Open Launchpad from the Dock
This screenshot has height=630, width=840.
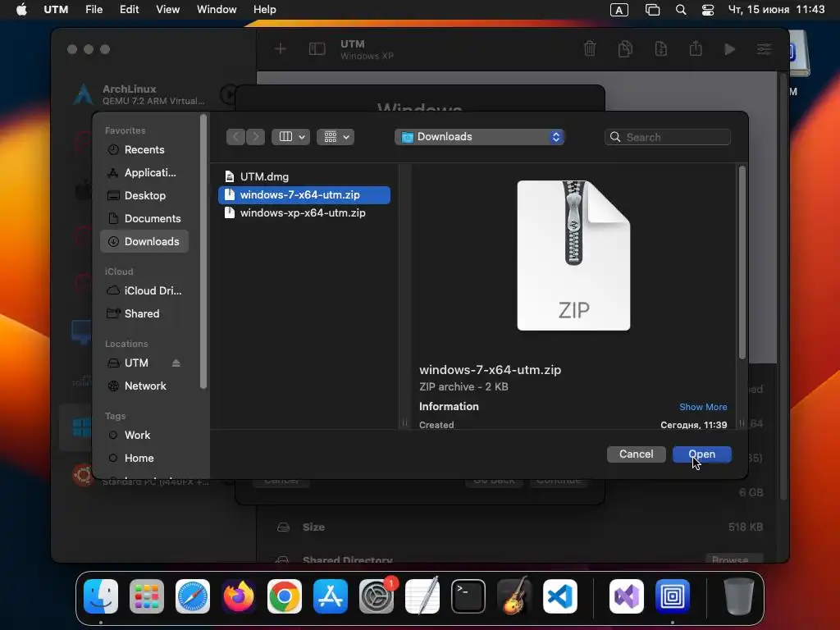[147, 596]
